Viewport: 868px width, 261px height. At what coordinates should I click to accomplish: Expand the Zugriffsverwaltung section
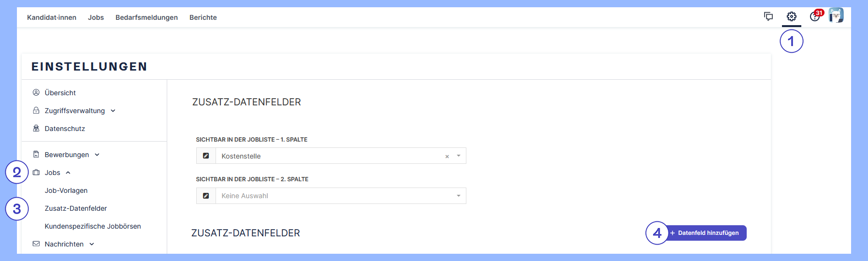pyautogui.click(x=113, y=111)
